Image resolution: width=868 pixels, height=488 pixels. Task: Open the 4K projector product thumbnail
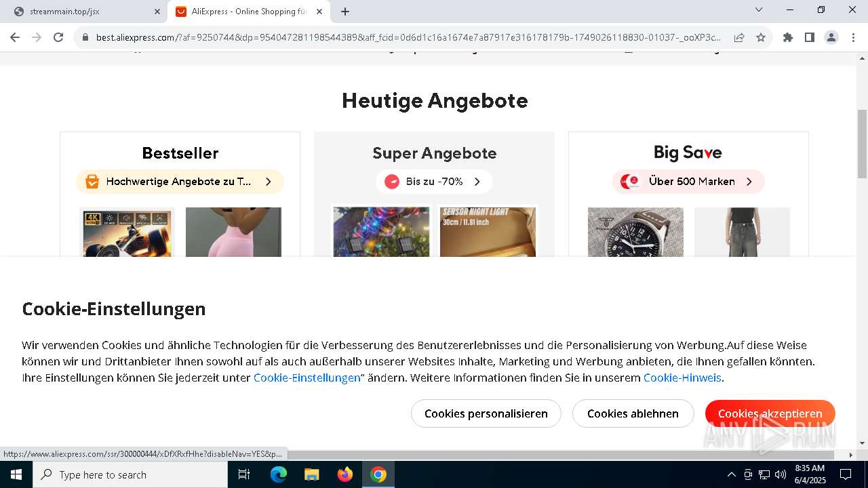coord(127,232)
